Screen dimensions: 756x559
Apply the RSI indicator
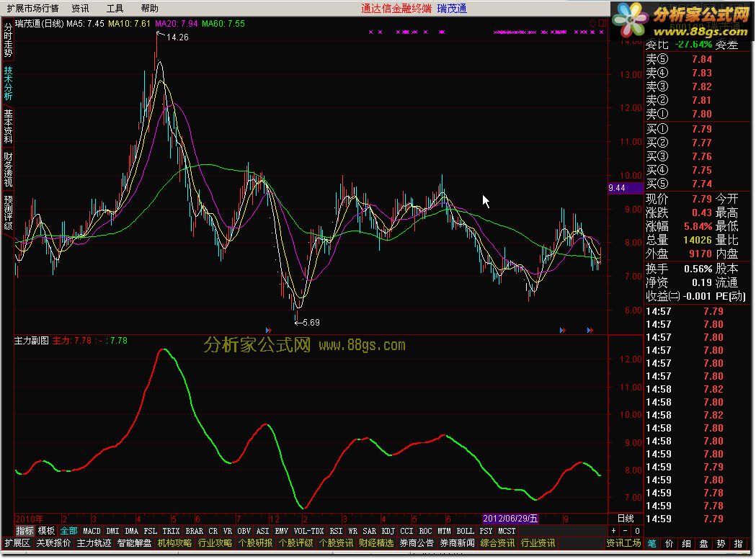[336, 531]
